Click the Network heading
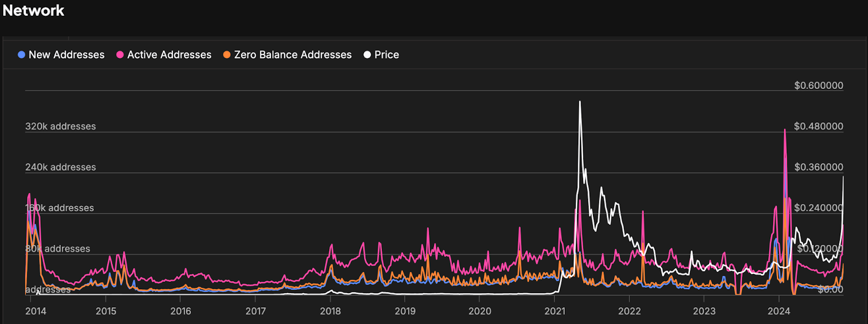868x324 pixels. point(34,10)
